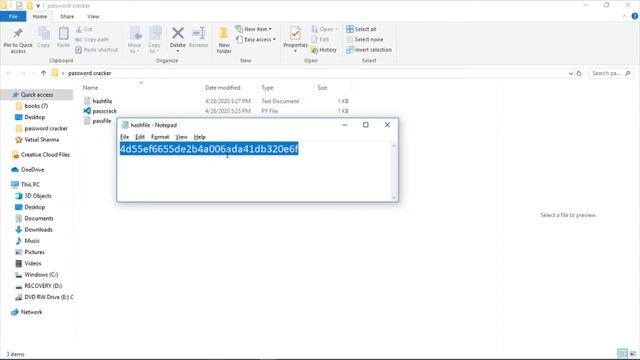
Task: Open address bar history dropdown
Action: 571,73
